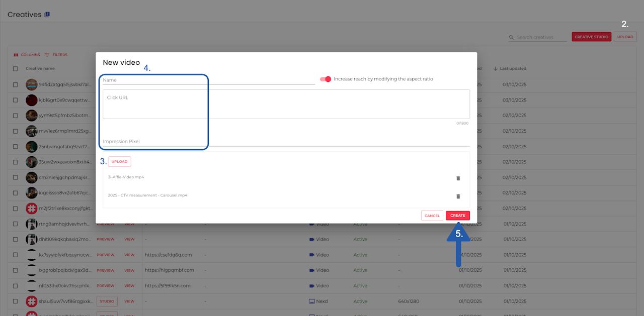This screenshot has height=316, width=644.
Task: Open the help icon beside Creatives title
Action: tap(47, 15)
